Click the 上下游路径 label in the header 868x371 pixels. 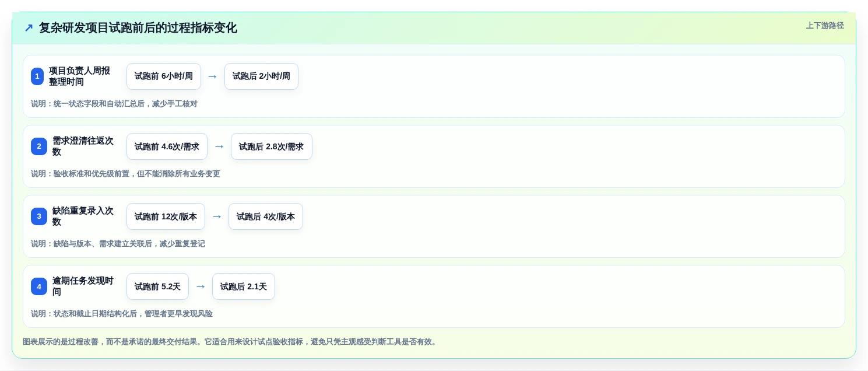point(825,26)
